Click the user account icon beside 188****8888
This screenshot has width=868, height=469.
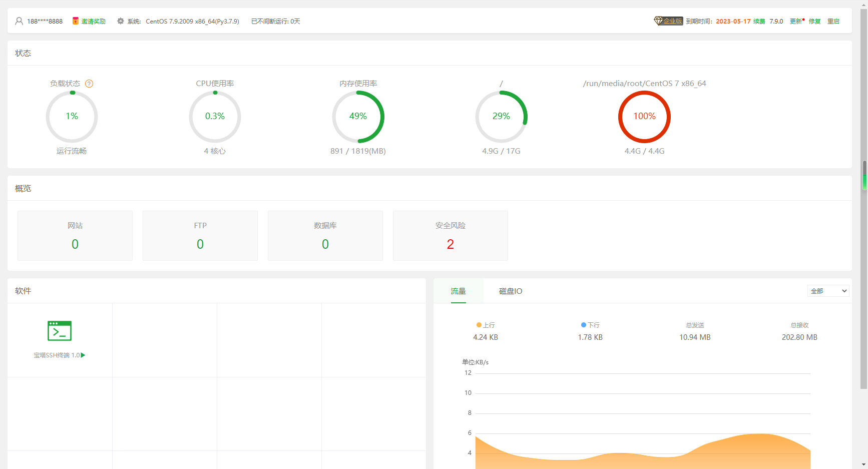pos(19,21)
